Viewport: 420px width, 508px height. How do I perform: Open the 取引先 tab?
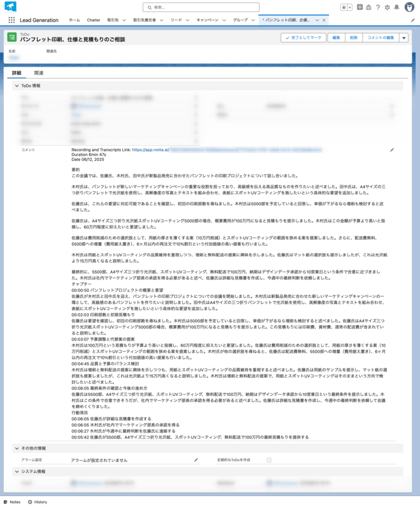[x=113, y=20]
